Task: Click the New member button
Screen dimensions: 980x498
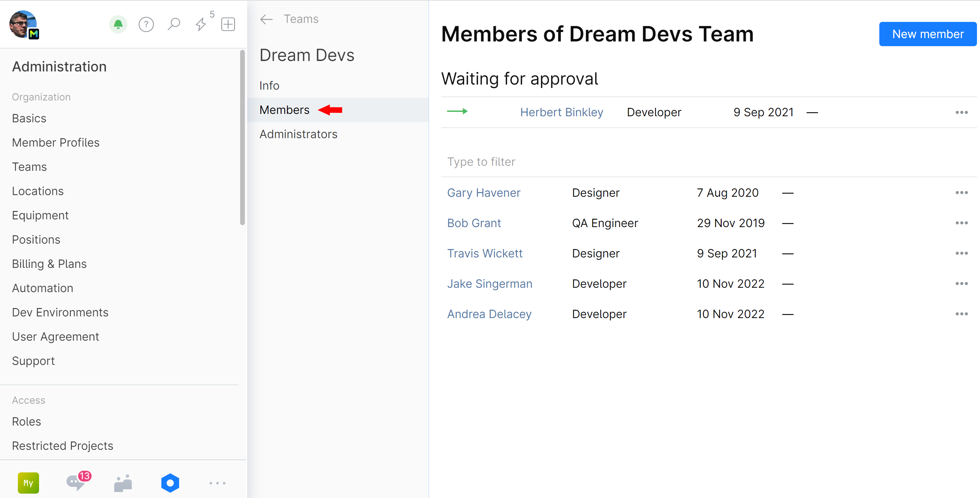Action: click(927, 33)
